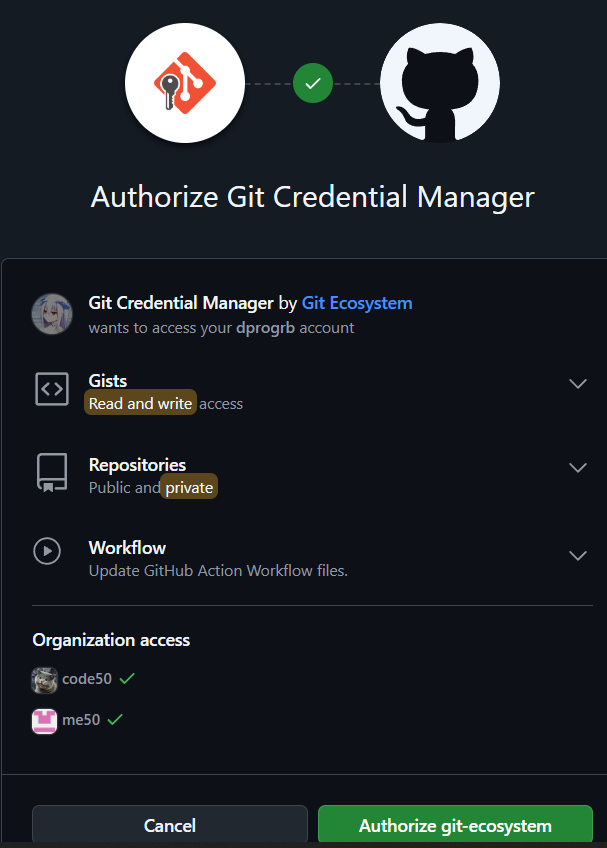Expand the Gists permission details
The image size is (607, 848).
click(x=578, y=383)
